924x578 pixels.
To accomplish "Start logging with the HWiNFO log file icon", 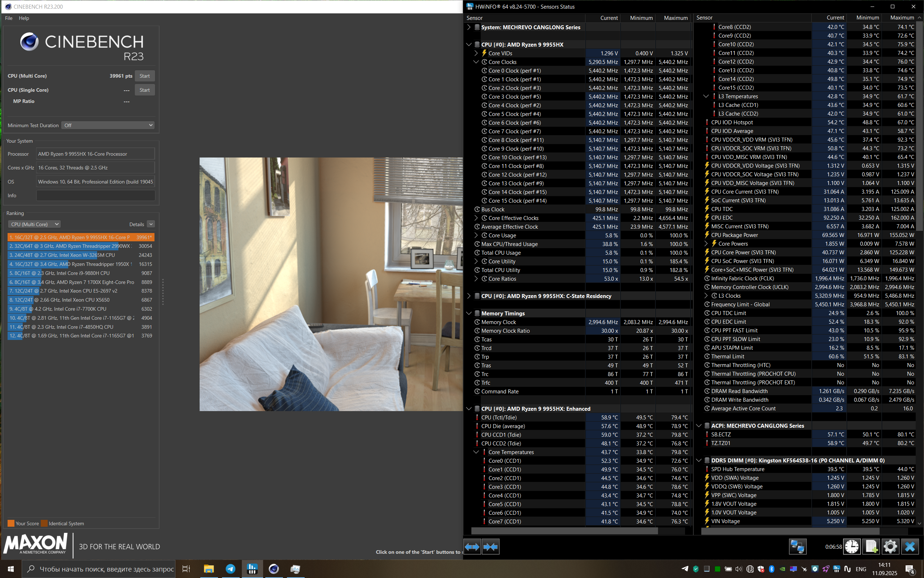I will pos(871,547).
